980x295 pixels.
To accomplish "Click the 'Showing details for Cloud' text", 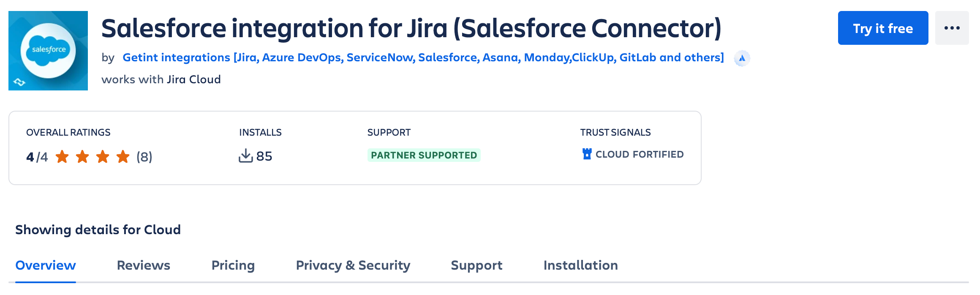I will pyautogui.click(x=98, y=229).
